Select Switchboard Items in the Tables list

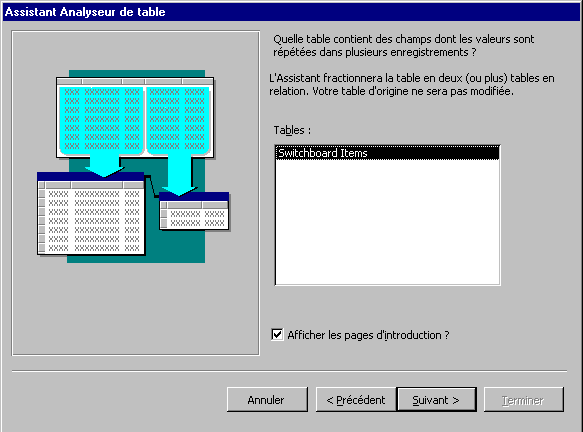tap(387, 153)
